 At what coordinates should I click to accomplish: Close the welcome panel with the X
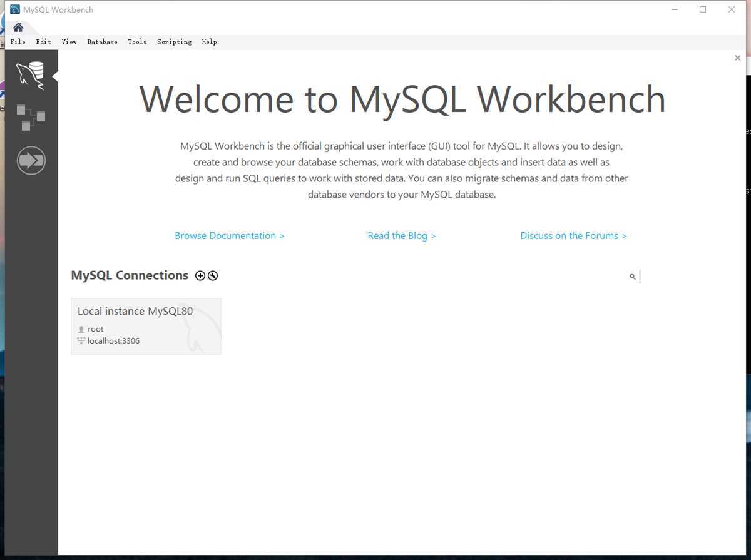(738, 58)
